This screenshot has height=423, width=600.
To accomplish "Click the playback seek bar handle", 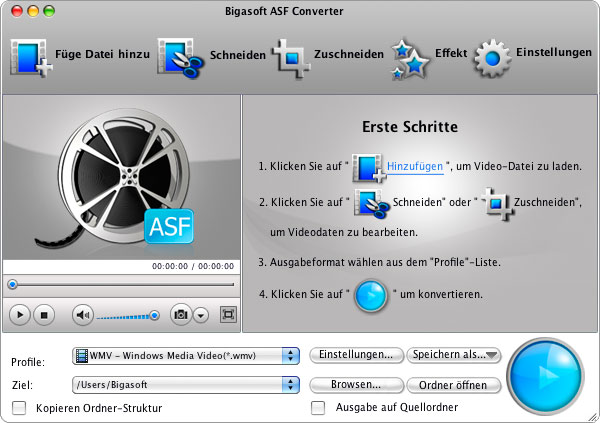I will tap(13, 284).
